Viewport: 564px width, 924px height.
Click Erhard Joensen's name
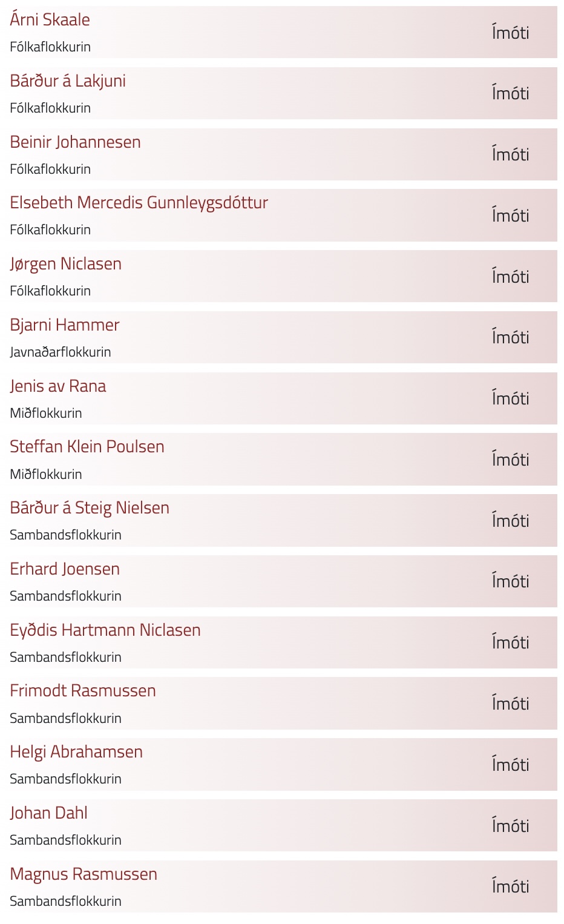(64, 569)
